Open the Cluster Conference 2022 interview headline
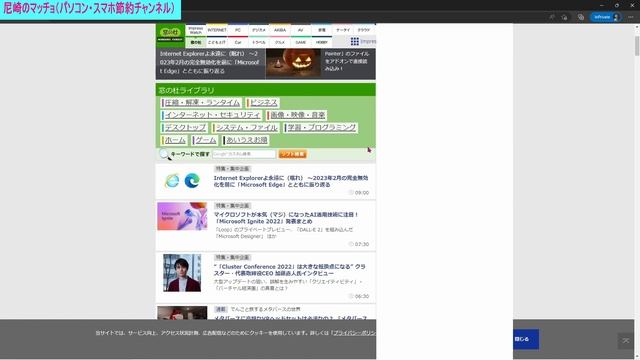Viewport: 640px width, 360px height. (x=290, y=269)
